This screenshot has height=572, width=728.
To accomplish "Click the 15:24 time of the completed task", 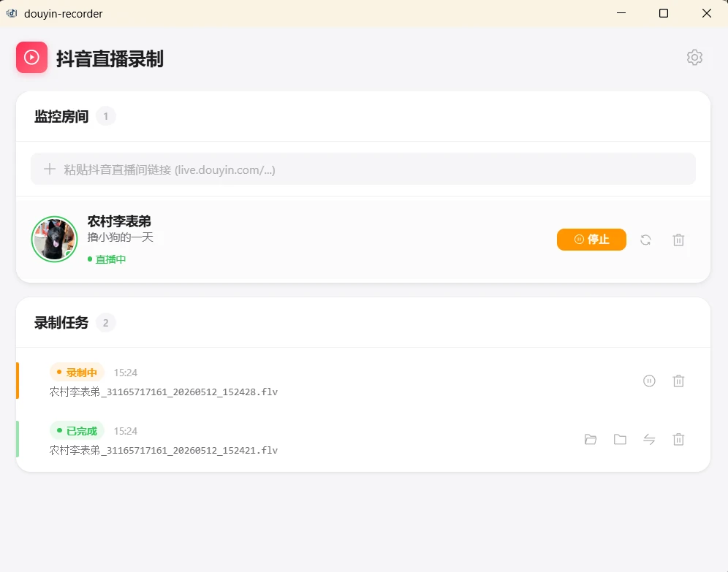I will click(x=126, y=431).
